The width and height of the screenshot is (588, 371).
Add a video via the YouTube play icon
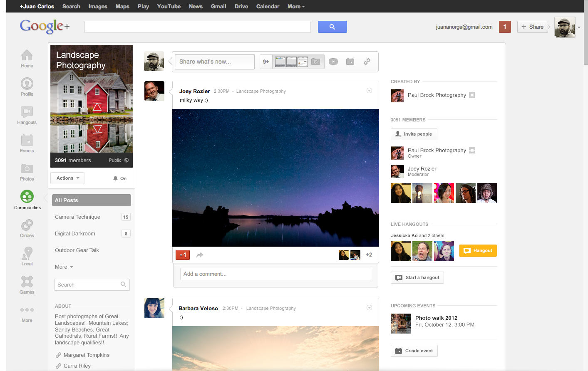(333, 61)
